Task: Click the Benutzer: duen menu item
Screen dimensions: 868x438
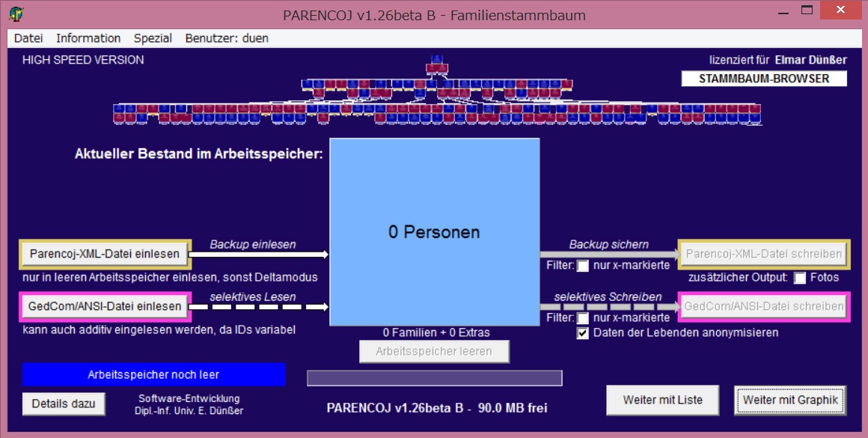Action: coord(227,38)
